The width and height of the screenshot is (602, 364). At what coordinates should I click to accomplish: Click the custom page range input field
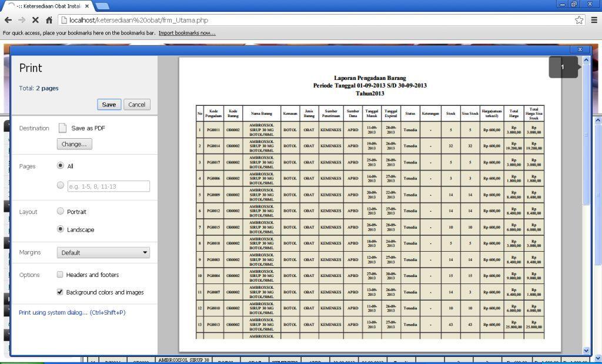[109, 186]
